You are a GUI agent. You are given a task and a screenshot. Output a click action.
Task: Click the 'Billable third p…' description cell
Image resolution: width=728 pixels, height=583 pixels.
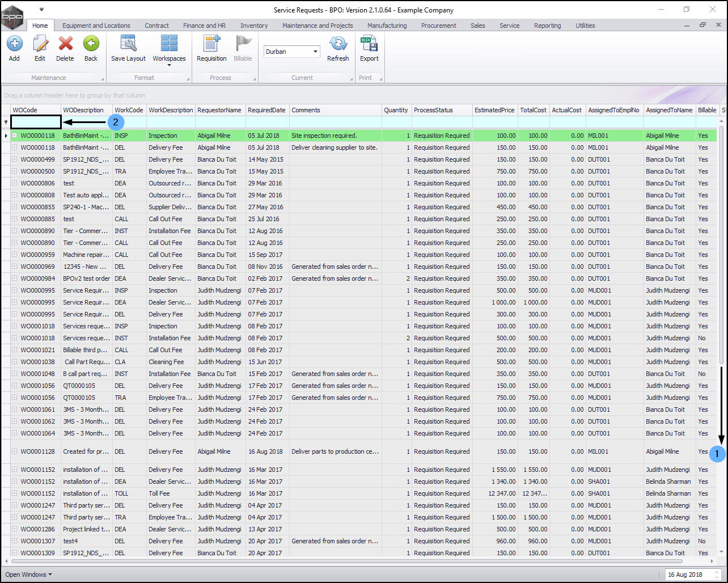tap(87, 350)
